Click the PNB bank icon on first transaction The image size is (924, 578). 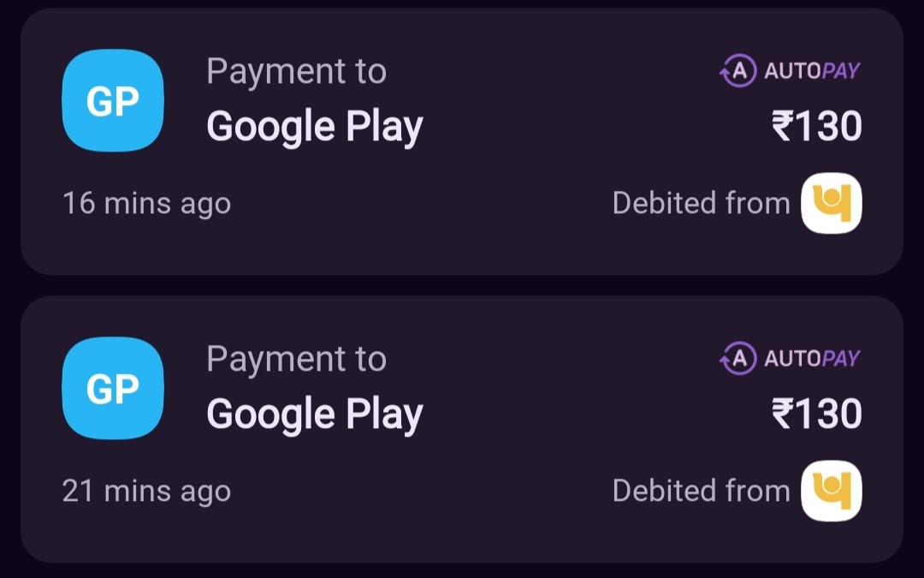pos(831,202)
